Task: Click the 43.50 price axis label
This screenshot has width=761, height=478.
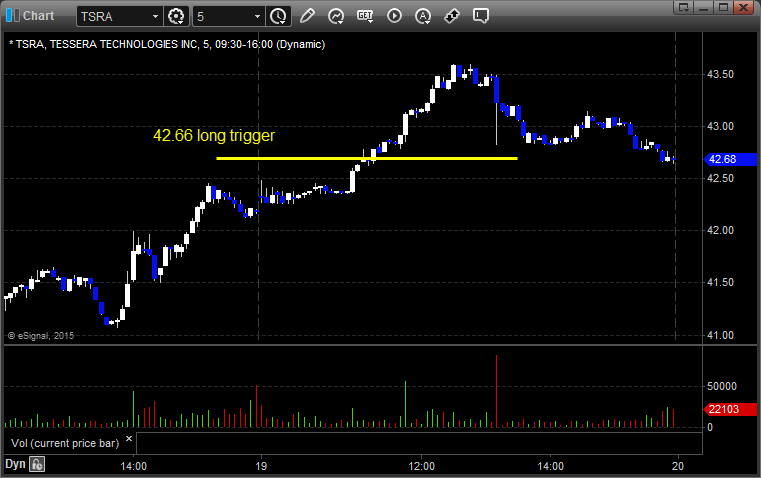Action: (x=720, y=74)
